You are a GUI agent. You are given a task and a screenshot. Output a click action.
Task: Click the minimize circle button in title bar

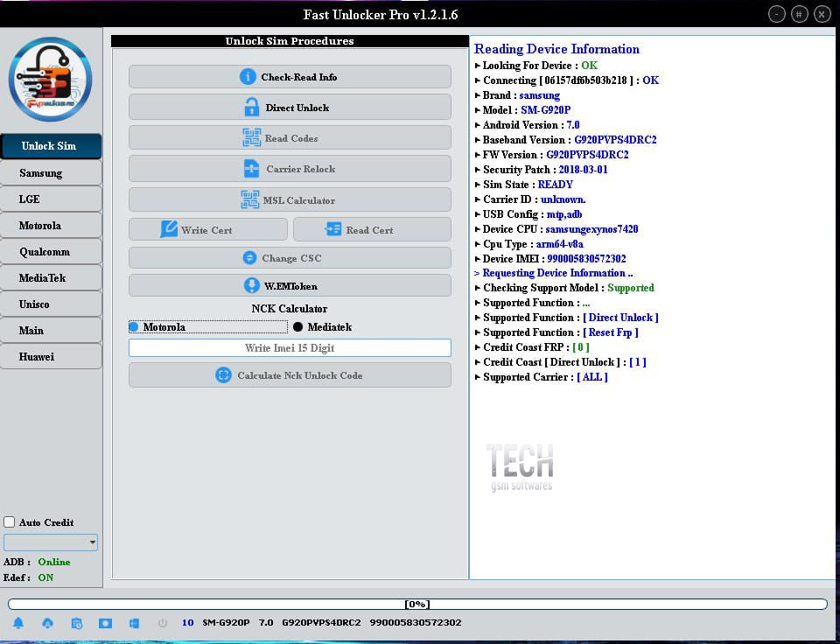click(776, 15)
